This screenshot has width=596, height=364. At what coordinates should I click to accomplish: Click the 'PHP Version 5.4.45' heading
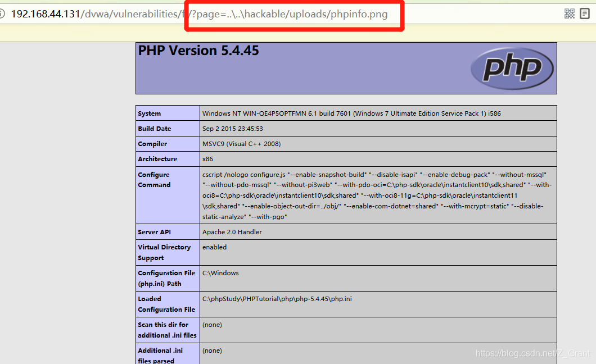point(198,51)
